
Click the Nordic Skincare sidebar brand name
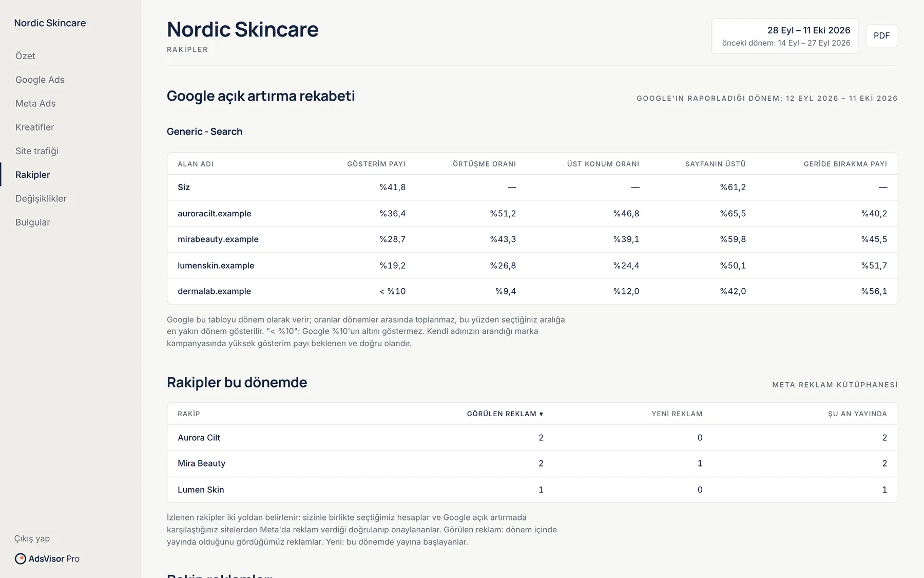pos(50,23)
